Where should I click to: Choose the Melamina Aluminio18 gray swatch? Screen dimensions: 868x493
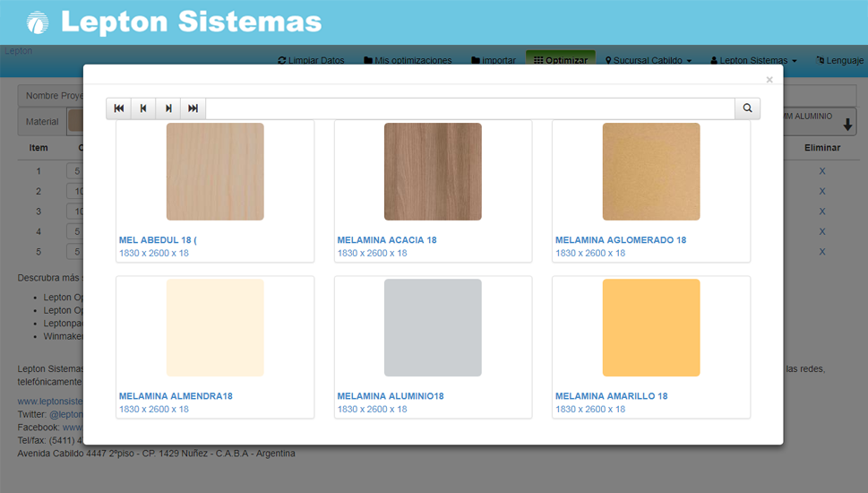point(433,327)
